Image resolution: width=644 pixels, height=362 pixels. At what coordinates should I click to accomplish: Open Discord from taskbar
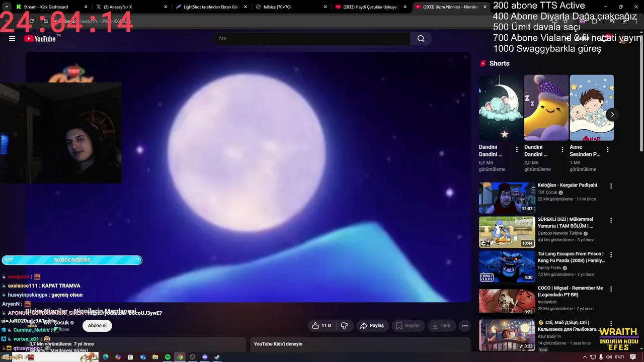click(x=205, y=357)
